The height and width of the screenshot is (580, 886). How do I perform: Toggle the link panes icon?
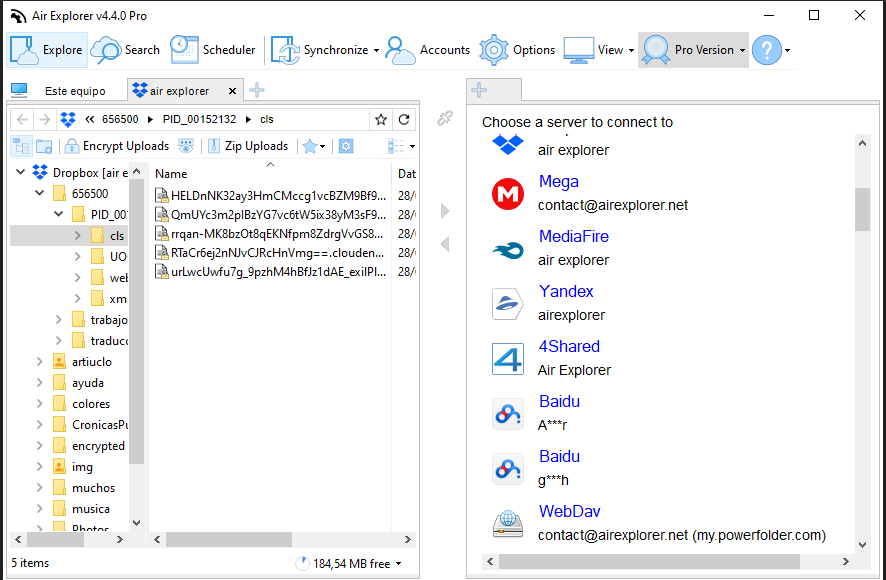click(445, 118)
